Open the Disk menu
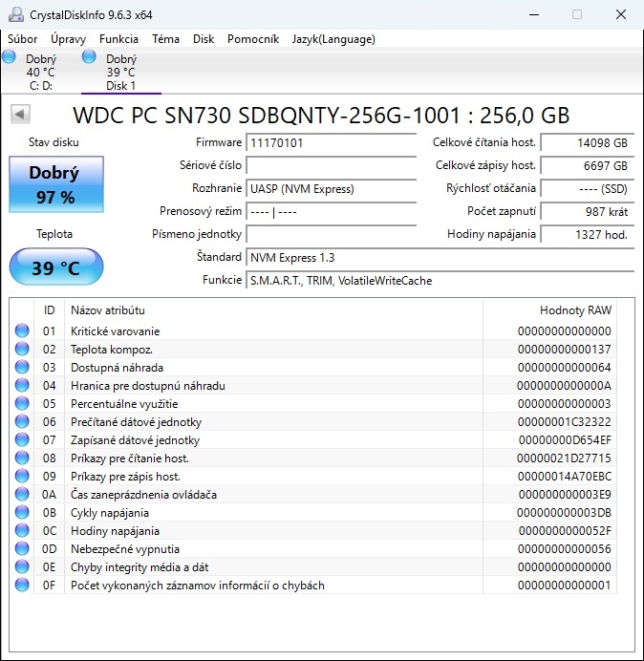Image resolution: width=644 pixels, height=661 pixels. click(x=204, y=39)
